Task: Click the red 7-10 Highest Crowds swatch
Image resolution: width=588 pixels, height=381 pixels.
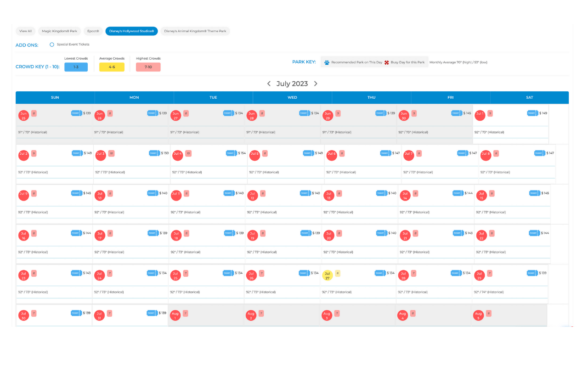Action: tap(148, 67)
